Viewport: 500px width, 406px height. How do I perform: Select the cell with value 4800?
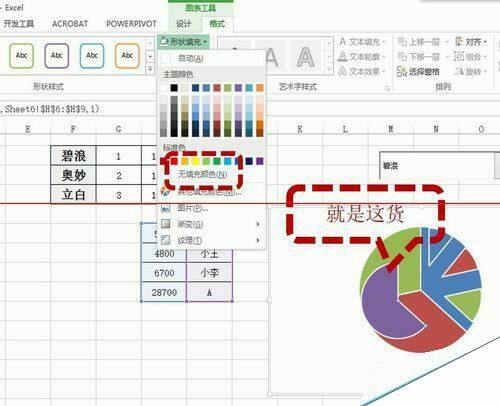click(164, 254)
